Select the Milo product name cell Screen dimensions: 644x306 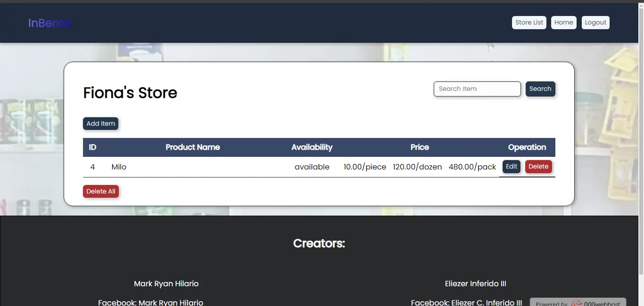119,167
